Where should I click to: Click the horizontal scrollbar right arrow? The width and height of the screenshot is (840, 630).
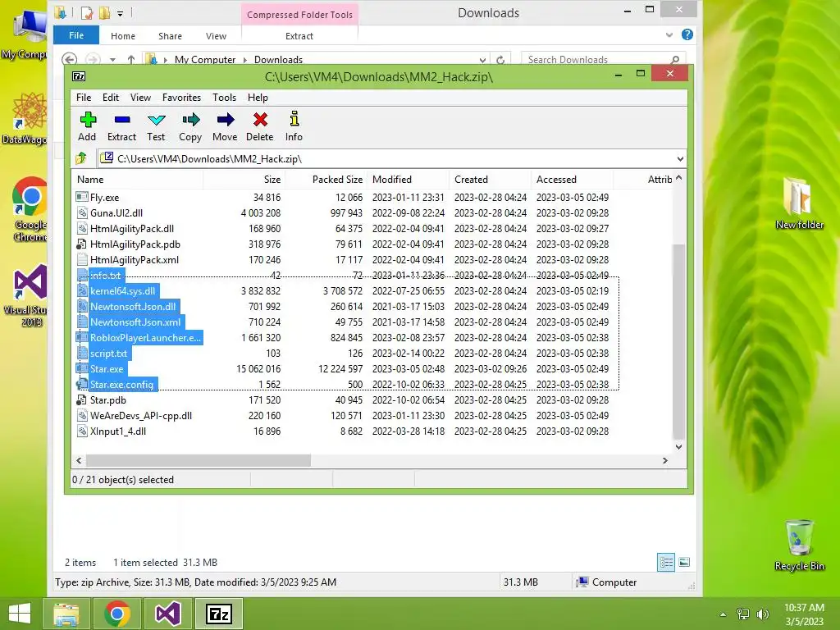(x=665, y=461)
